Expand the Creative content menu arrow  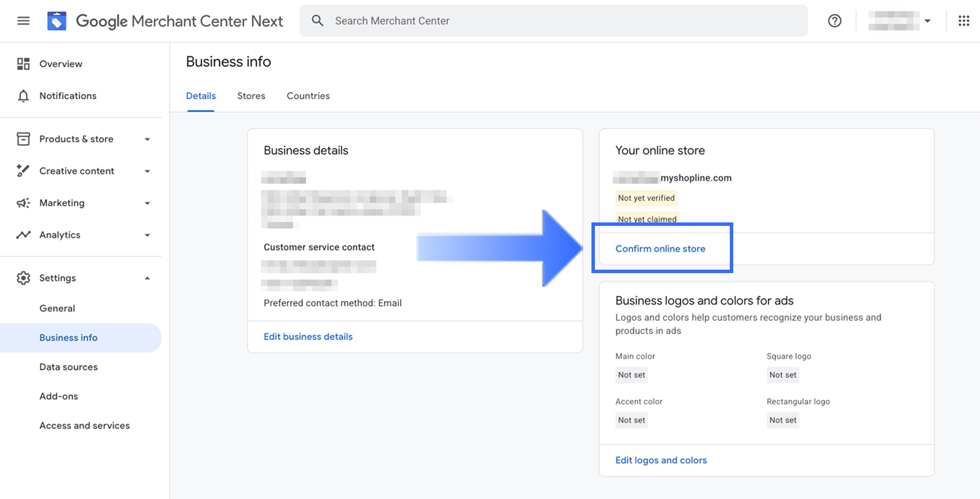pos(147,171)
